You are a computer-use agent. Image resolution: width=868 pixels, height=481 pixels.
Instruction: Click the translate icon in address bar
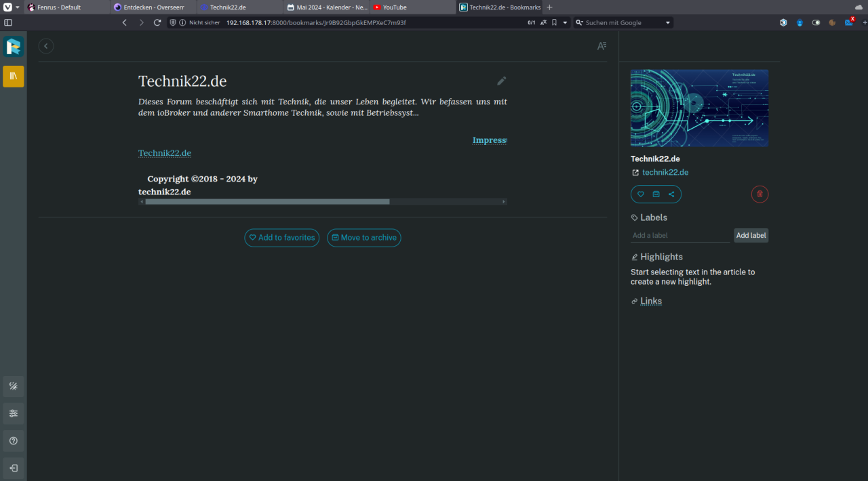coord(543,22)
